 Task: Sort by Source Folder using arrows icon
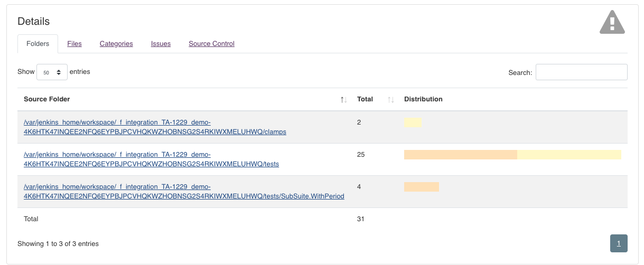[x=343, y=100]
